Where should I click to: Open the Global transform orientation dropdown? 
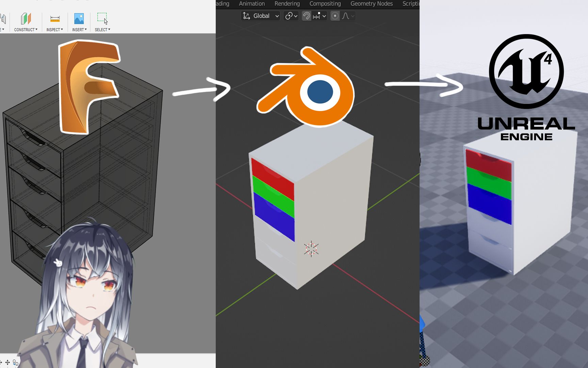coord(261,16)
